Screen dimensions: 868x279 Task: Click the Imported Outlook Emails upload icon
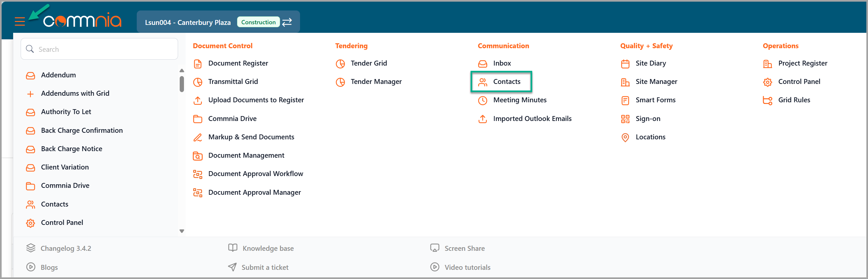tap(482, 119)
